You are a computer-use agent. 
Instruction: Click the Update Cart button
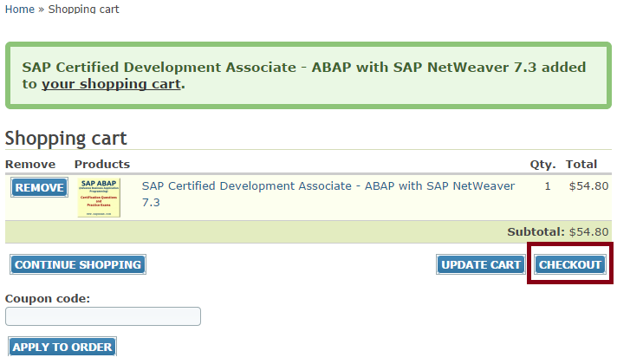pos(481,264)
